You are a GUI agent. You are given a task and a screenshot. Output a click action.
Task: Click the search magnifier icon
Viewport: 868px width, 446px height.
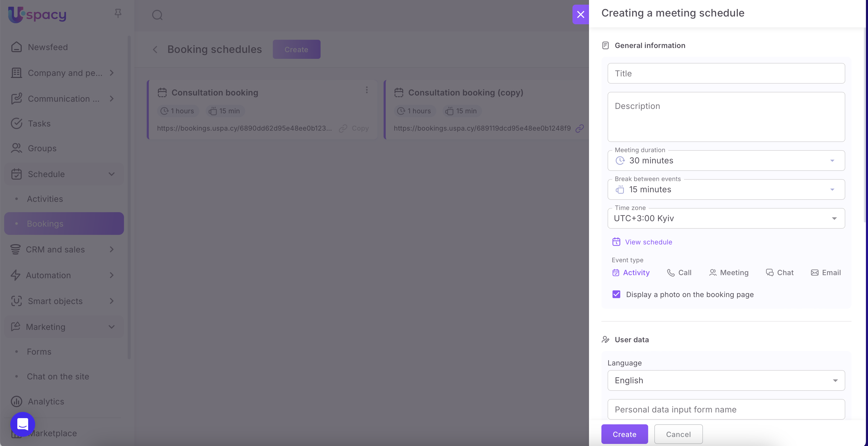pos(157,15)
